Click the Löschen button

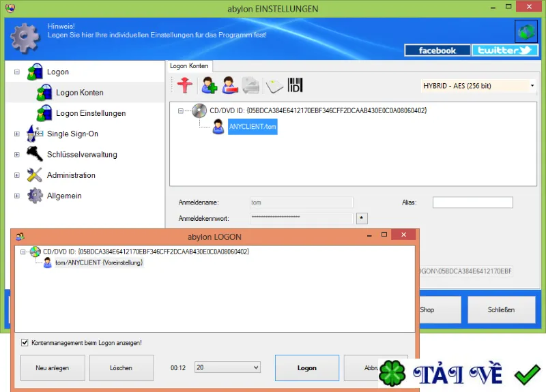(121, 367)
